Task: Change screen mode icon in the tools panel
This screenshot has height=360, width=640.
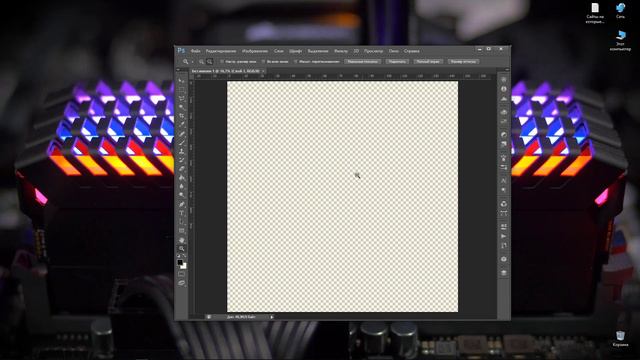Action: pyautogui.click(x=182, y=283)
